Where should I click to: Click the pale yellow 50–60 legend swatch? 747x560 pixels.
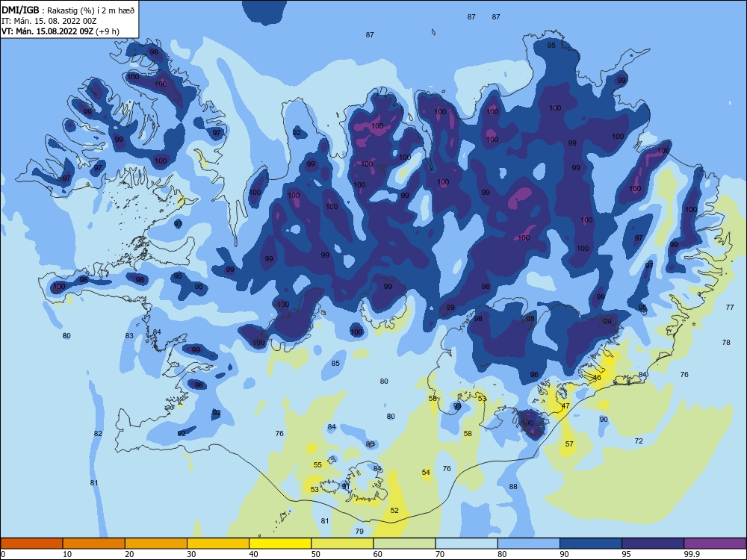pyautogui.click(x=342, y=544)
